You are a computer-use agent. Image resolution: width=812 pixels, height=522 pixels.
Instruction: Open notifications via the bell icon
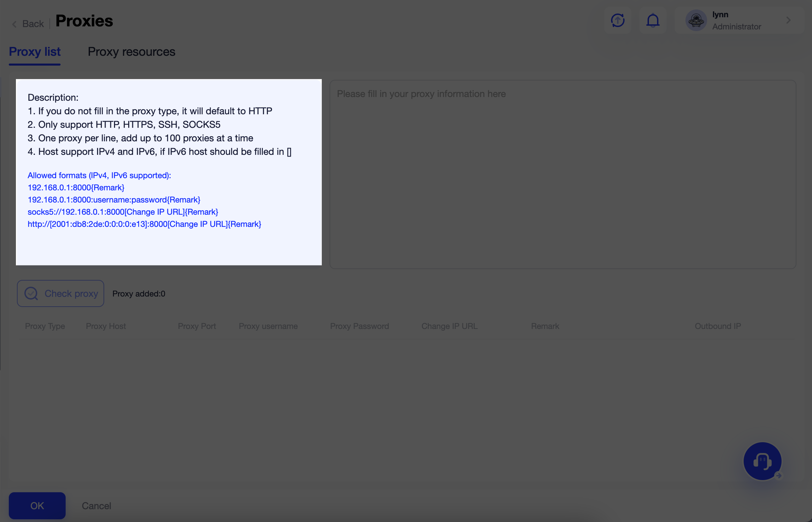pyautogui.click(x=653, y=20)
